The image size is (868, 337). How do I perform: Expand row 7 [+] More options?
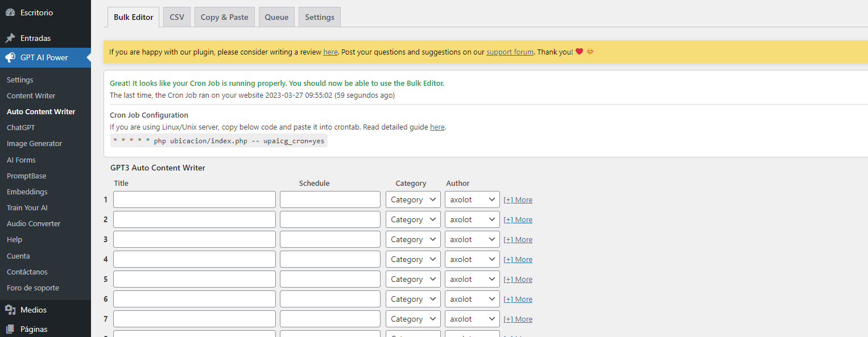[518, 319]
